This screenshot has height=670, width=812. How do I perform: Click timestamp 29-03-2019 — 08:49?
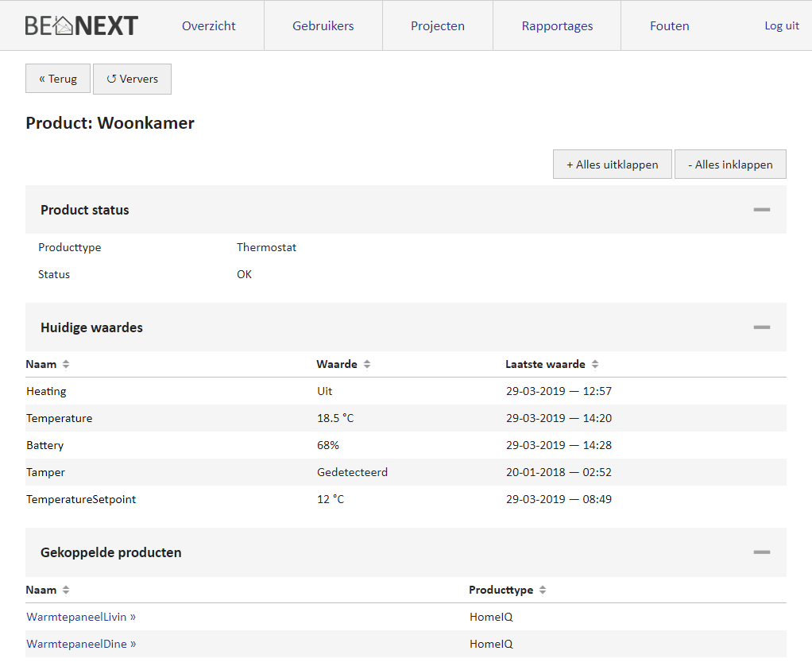point(559,499)
